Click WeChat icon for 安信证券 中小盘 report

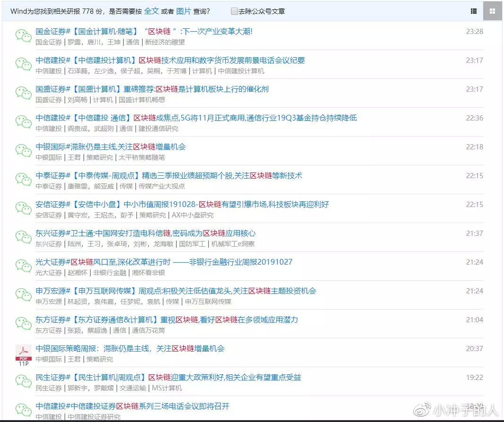tap(23, 209)
